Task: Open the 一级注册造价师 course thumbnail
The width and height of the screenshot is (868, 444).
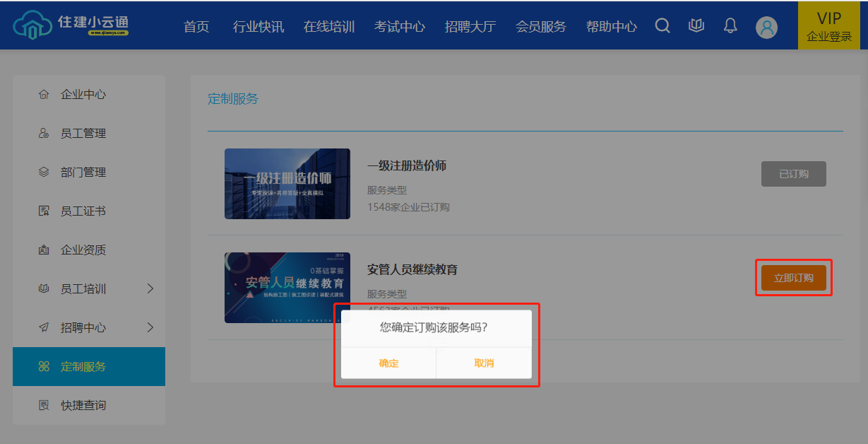Action: (287, 184)
